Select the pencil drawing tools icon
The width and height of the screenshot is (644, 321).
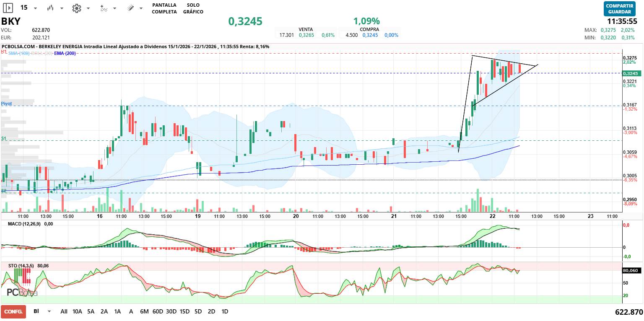tap(130, 8)
